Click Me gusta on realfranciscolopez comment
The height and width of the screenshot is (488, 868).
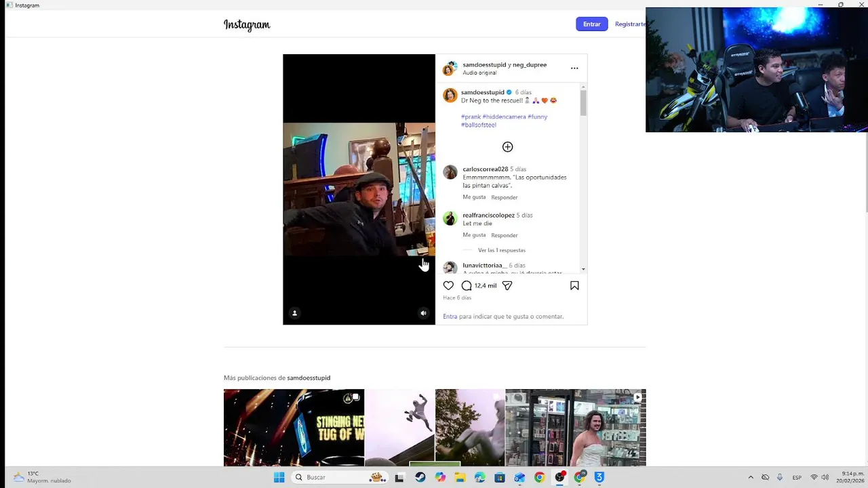[474, 235]
